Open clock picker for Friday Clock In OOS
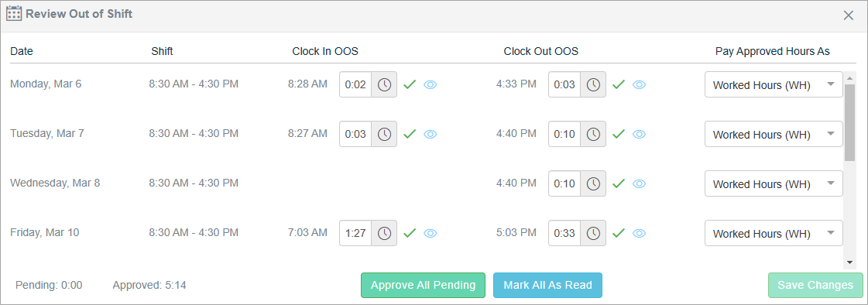868x305 pixels. click(x=384, y=233)
